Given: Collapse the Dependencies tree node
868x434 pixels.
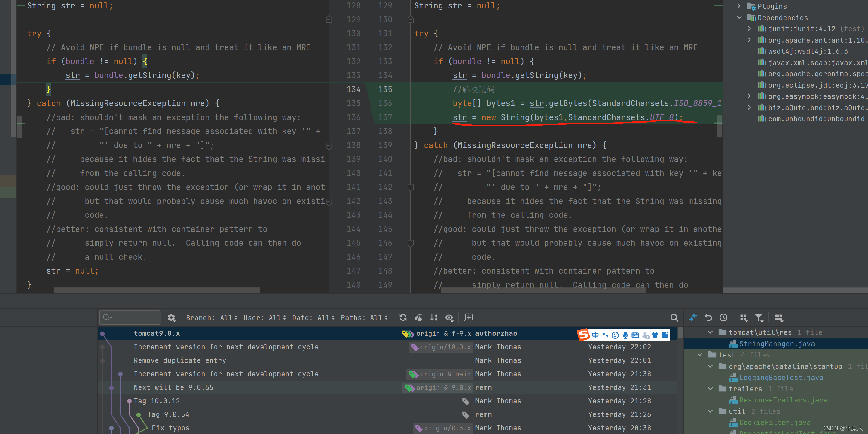Looking at the screenshot, I should click(x=739, y=17).
